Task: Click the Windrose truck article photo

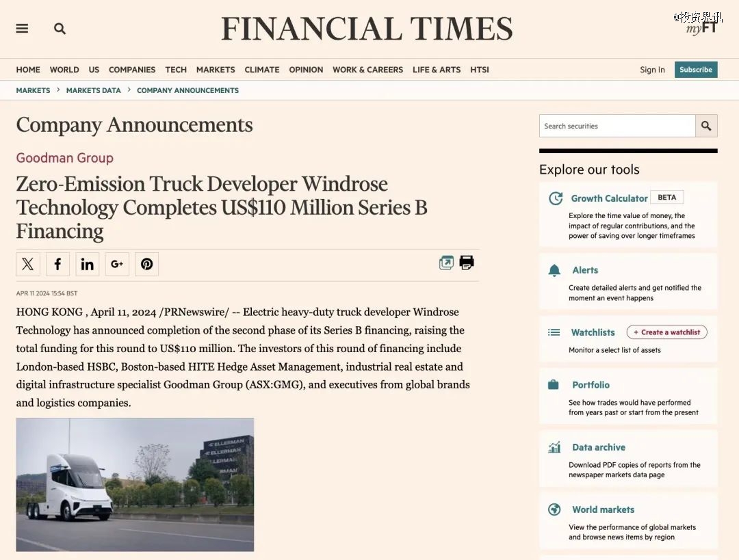Action: point(135,485)
